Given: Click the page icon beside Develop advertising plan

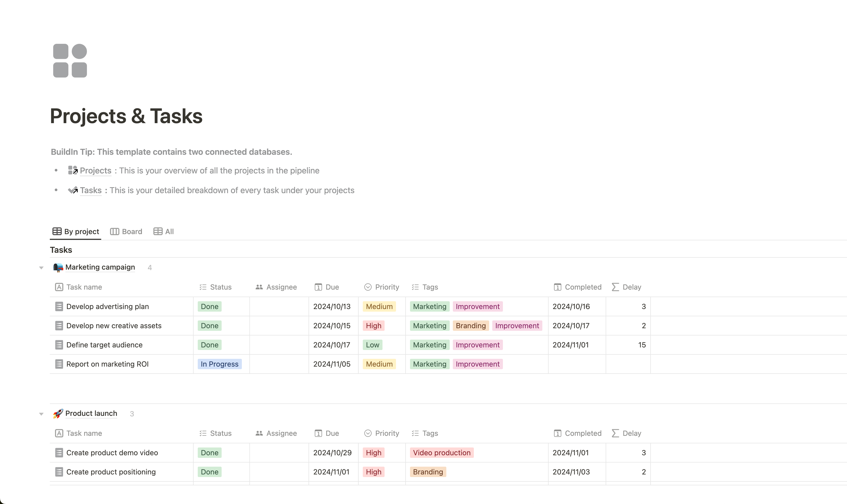Looking at the screenshot, I should (x=59, y=306).
